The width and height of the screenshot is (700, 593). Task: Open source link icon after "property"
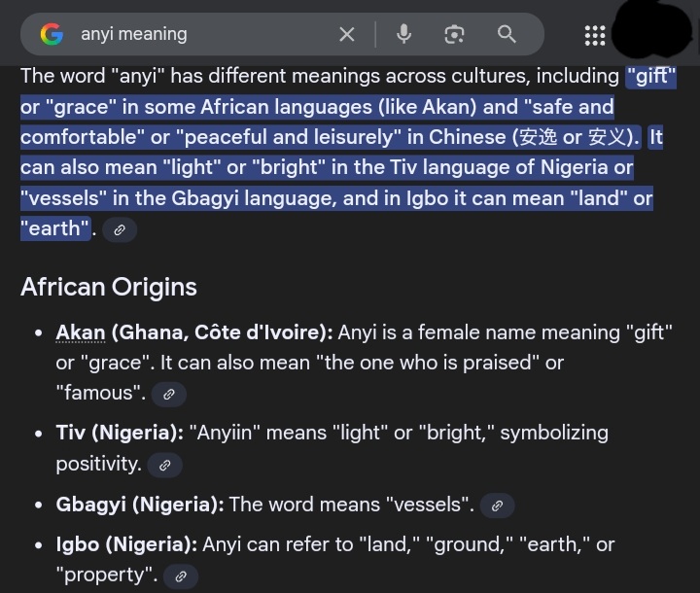point(181,576)
